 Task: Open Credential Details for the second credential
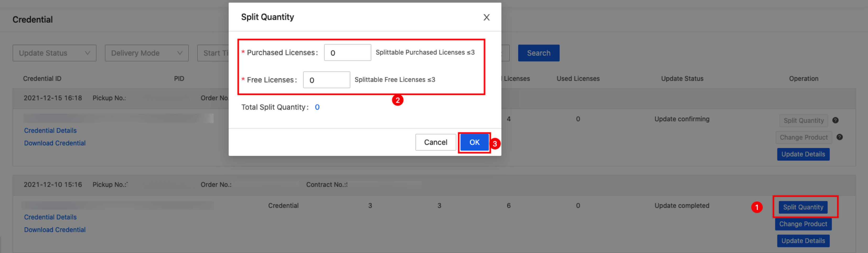click(x=50, y=217)
